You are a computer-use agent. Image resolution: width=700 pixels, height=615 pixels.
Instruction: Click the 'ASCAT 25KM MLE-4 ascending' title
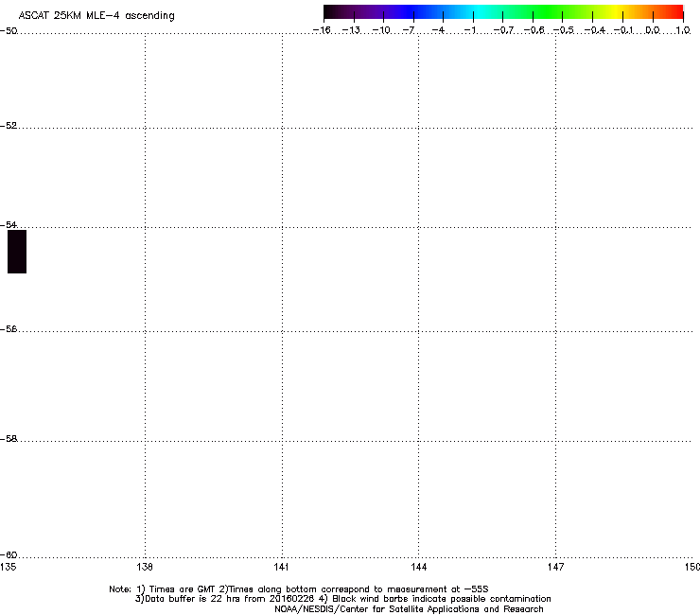(96, 16)
